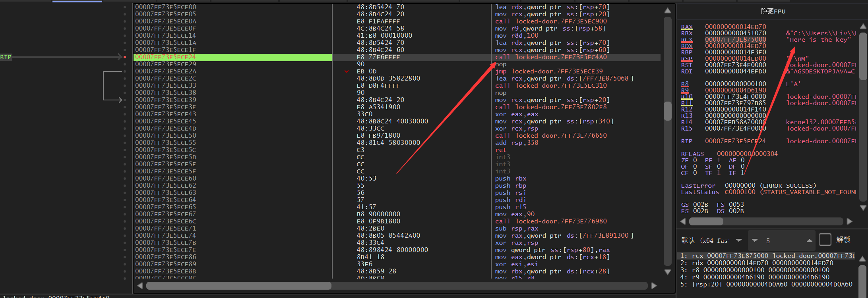Click the register panel horizontal scroll left arrow
Screen dimensions: 868x298
coord(683,221)
